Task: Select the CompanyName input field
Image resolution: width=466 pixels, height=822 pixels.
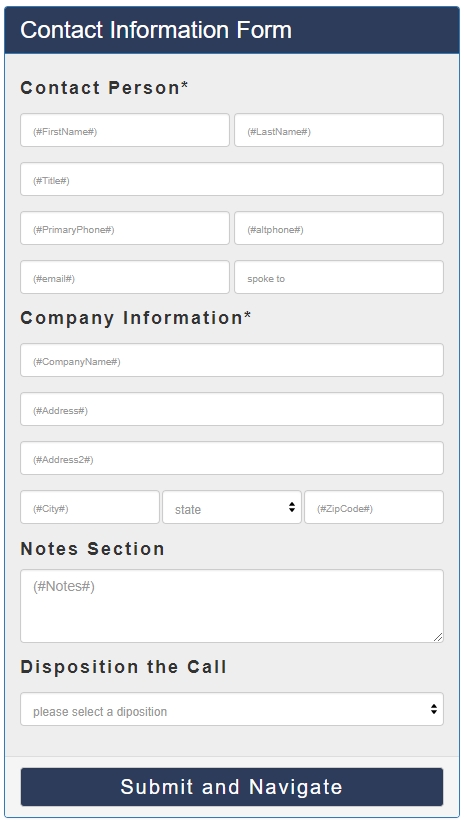Action: [232, 360]
